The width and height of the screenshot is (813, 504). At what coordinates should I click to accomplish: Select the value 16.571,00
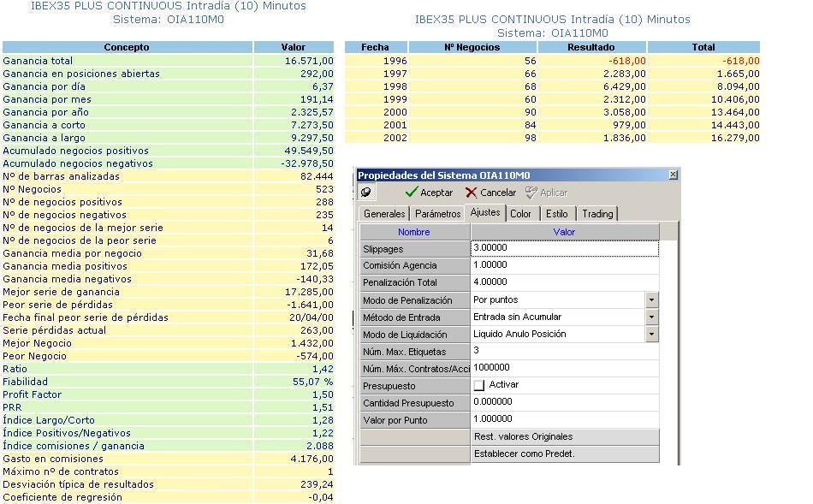click(309, 61)
